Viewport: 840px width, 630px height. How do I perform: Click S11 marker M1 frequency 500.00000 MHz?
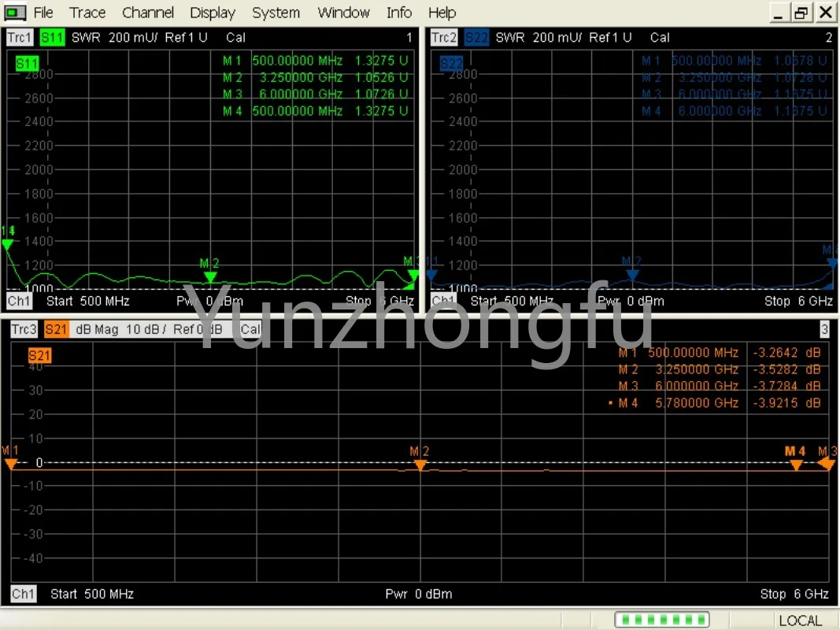click(298, 61)
